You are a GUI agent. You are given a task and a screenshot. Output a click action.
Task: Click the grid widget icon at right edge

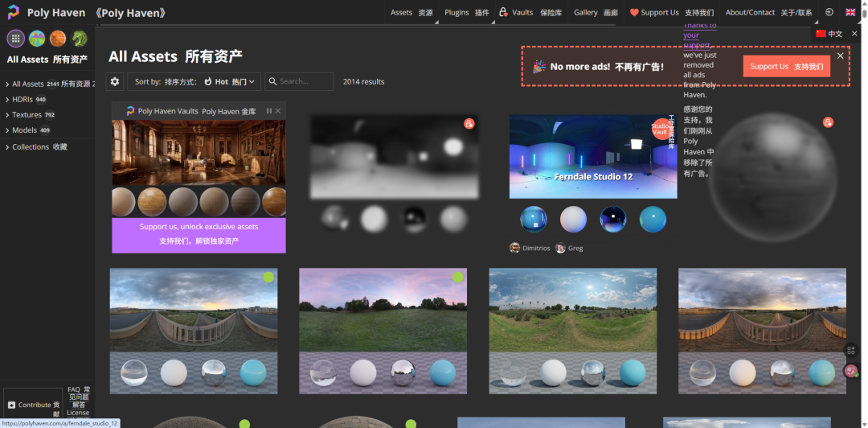coord(851,350)
